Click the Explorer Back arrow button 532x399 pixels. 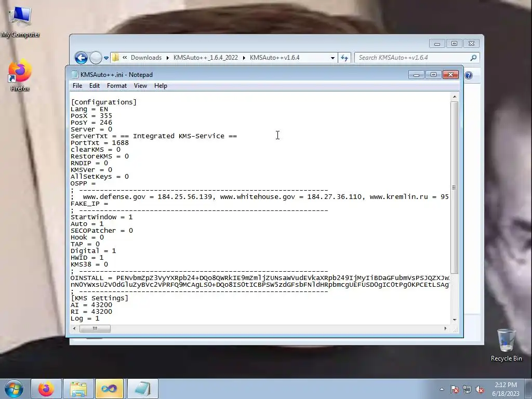point(81,58)
